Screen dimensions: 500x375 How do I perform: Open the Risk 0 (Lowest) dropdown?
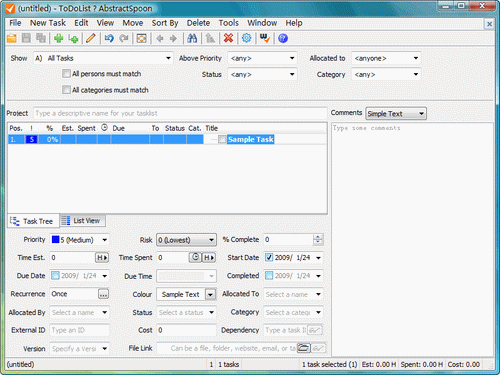tap(186, 240)
